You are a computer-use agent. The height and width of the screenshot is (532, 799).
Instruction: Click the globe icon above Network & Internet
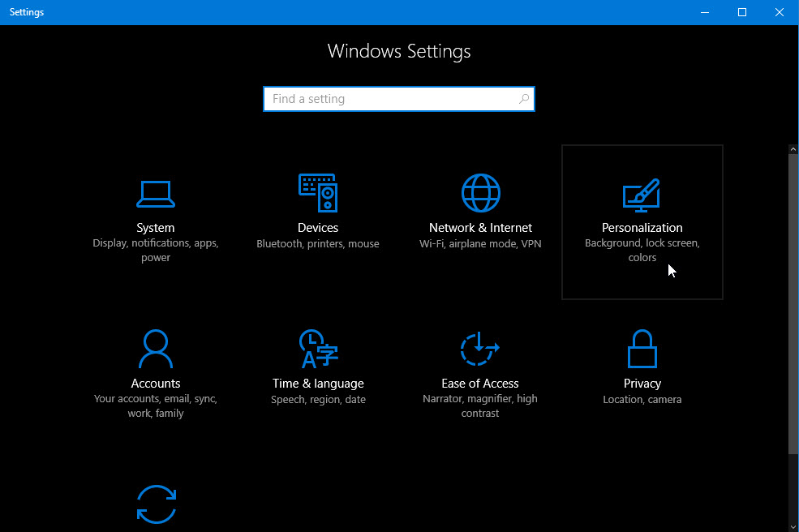(x=480, y=193)
